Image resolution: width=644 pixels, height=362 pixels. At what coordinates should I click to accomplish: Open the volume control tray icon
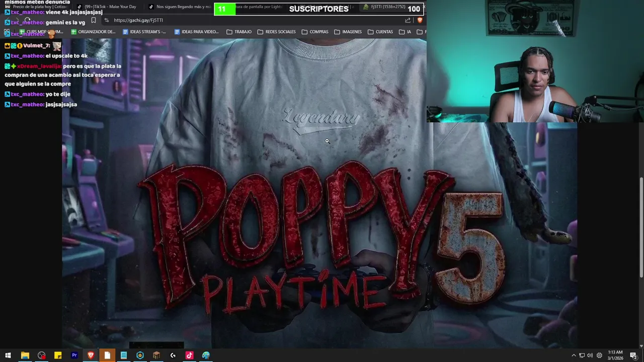590,355
